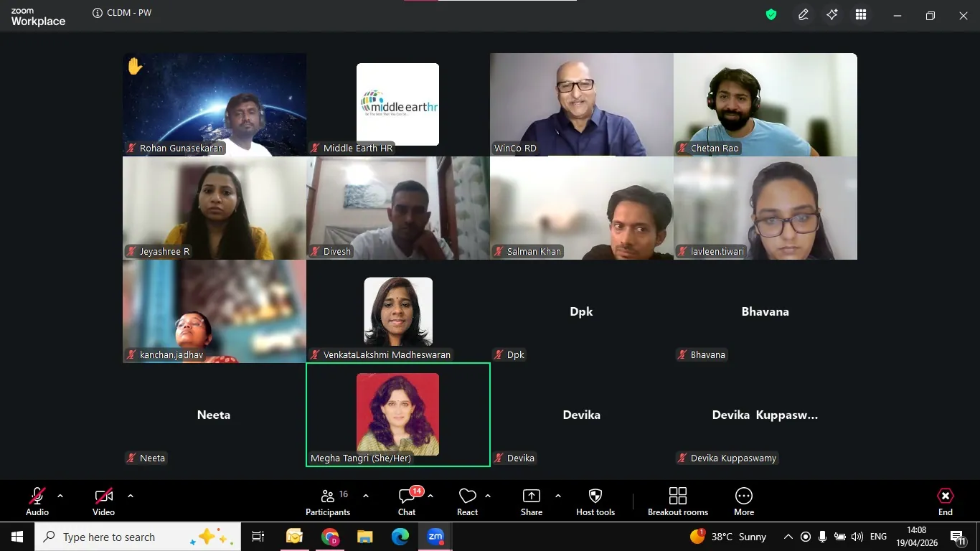Start Video camera

point(103,501)
